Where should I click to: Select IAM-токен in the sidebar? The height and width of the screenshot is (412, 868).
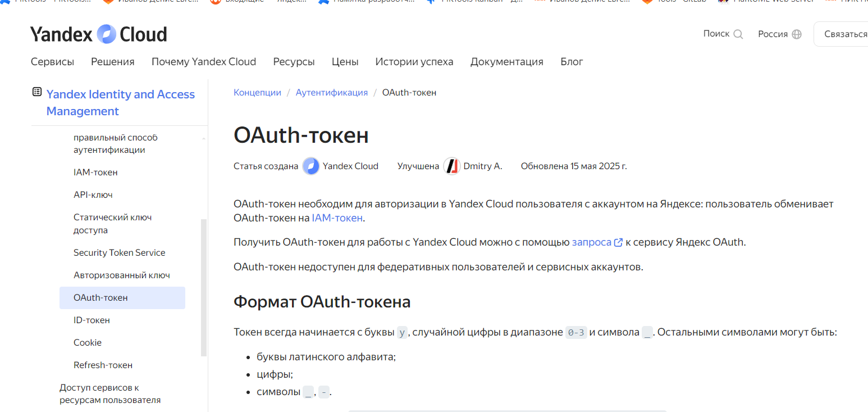coord(95,173)
